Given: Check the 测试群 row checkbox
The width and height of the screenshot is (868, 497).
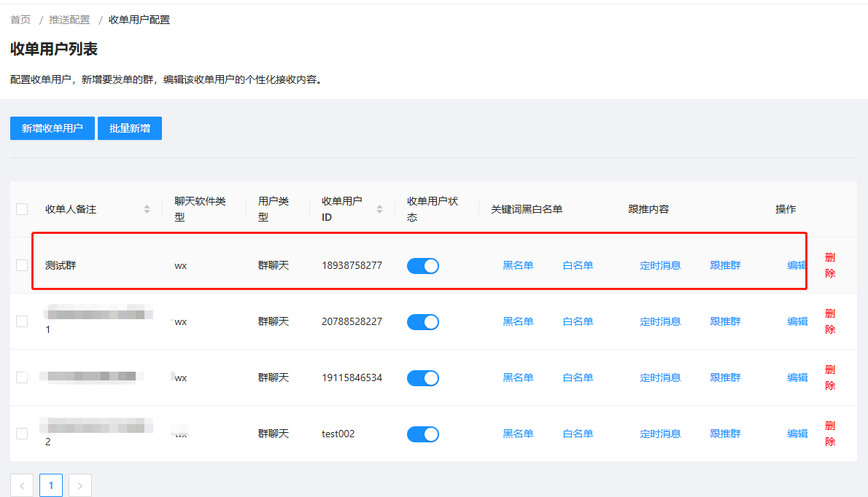Looking at the screenshot, I should [22, 265].
